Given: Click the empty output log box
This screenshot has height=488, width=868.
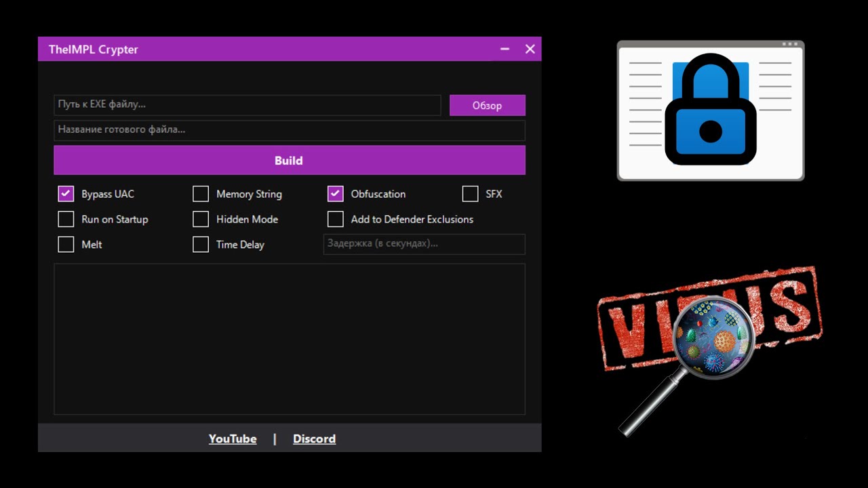Looking at the screenshot, I should [x=290, y=339].
